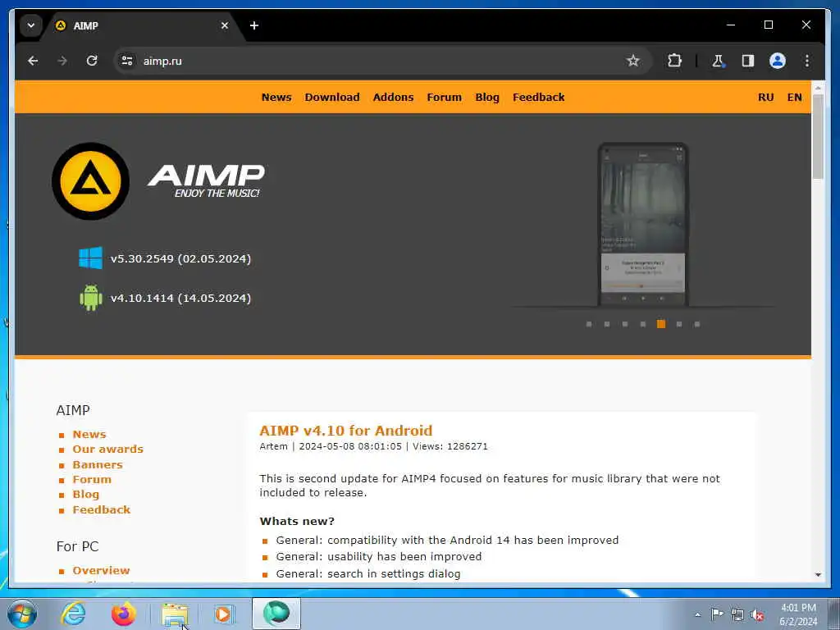This screenshot has height=630, width=840.
Task: Click the AIMP round logo
Action: coord(90,181)
